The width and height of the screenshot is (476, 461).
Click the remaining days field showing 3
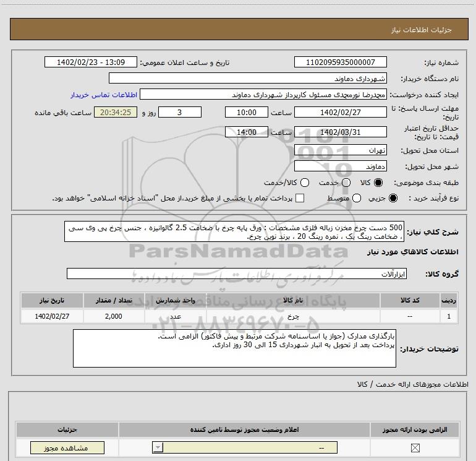(180, 112)
